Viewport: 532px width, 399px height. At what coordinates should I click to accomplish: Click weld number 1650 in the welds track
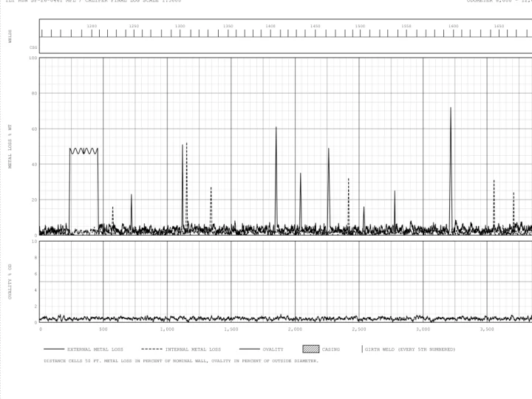[499, 26]
